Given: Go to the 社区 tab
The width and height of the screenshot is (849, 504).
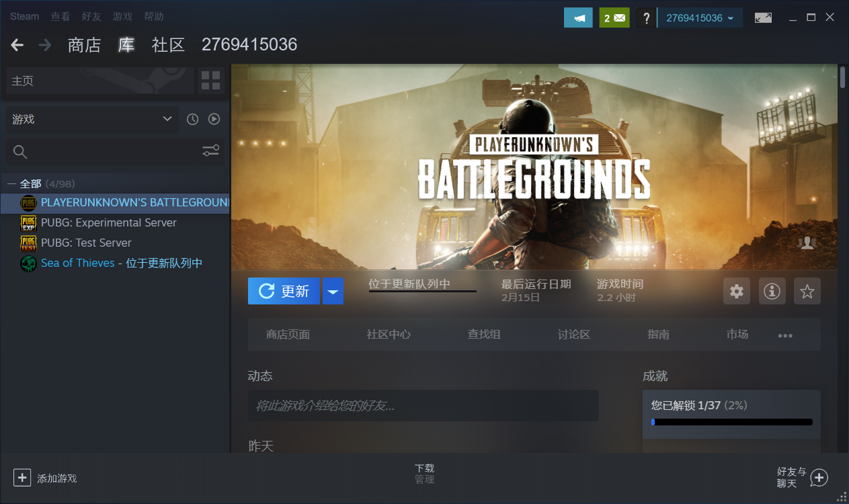Looking at the screenshot, I should tap(168, 45).
